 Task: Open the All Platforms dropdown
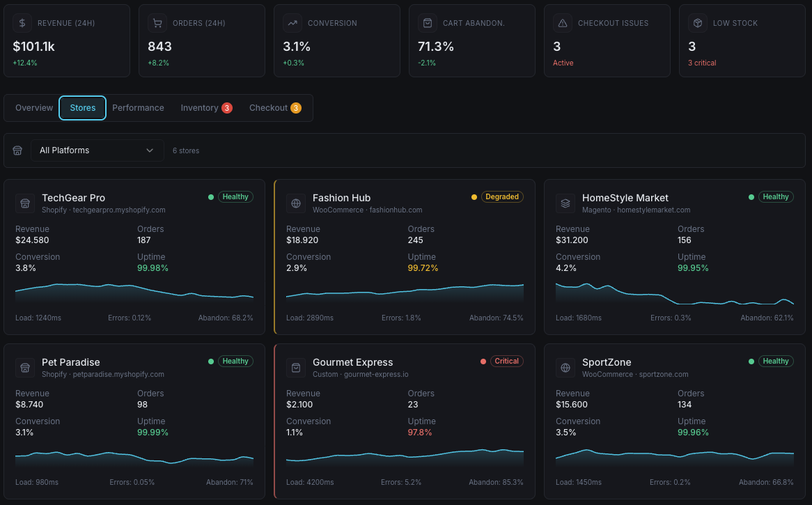(x=97, y=150)
